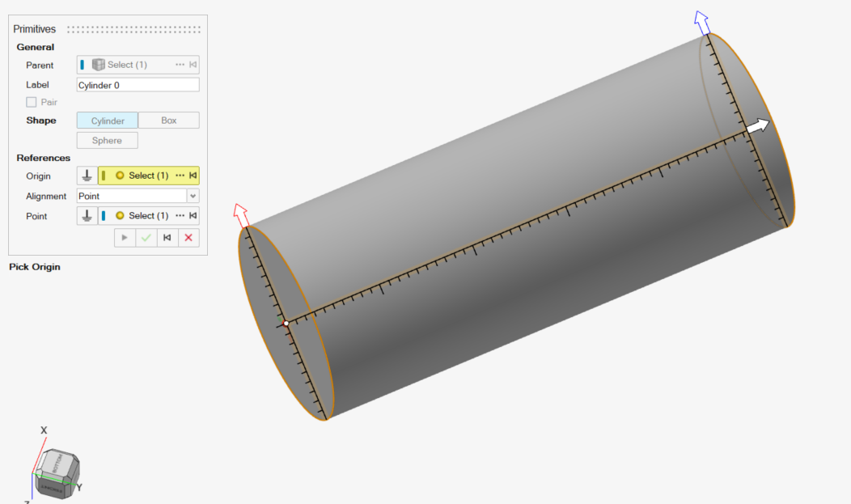Click the Label field containing Cylinder 0
Viewport: 851px width, 504px height.
point(138,85)
